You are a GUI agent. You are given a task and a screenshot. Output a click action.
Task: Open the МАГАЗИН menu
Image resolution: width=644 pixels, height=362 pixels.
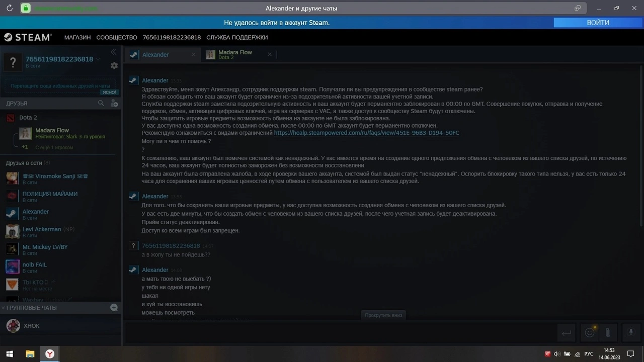77,37
